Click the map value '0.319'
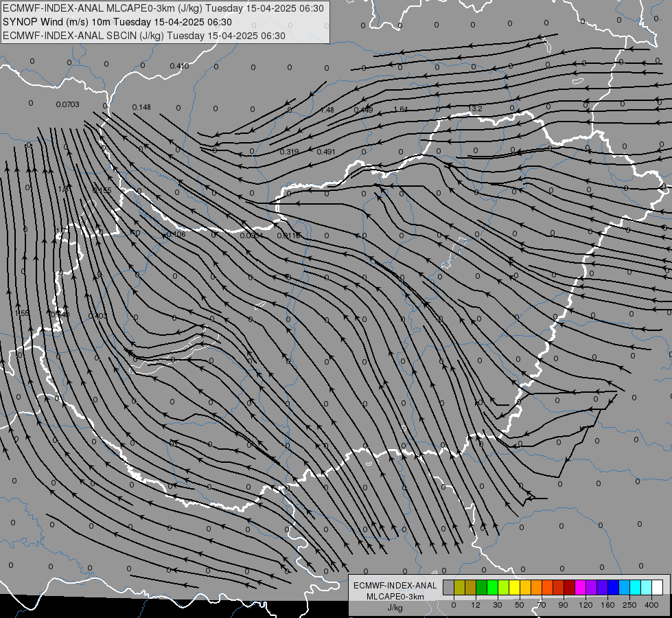 click(289, 152)
